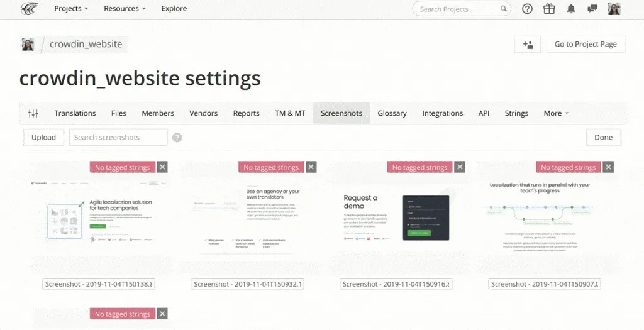Remove the 'Agile localization solution' screenshot

click(162, 167)
